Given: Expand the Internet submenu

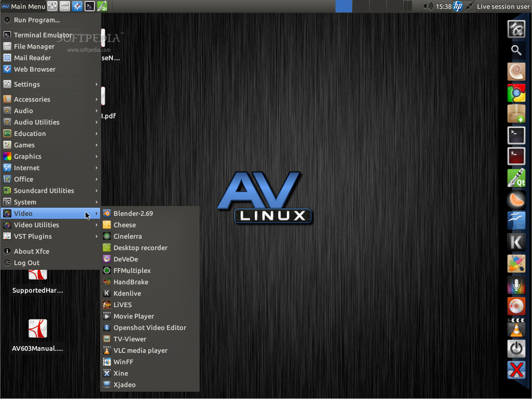Looking at the screenshot, I should (51, 168).
